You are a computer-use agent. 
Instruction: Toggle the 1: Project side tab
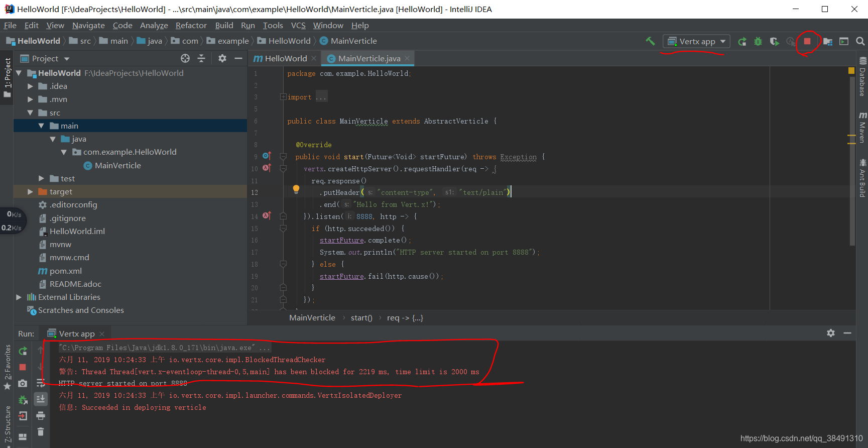(x=7, y=77)
